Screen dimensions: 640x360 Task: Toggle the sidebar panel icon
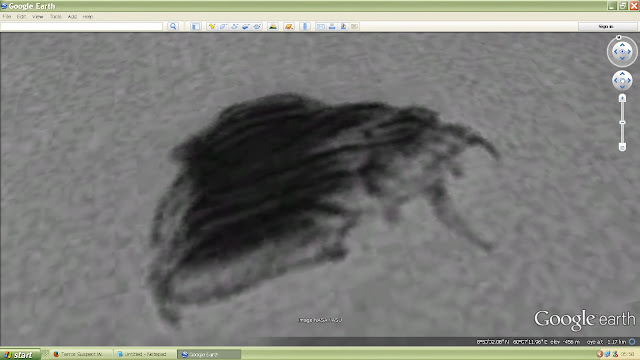tap(196, 27)
